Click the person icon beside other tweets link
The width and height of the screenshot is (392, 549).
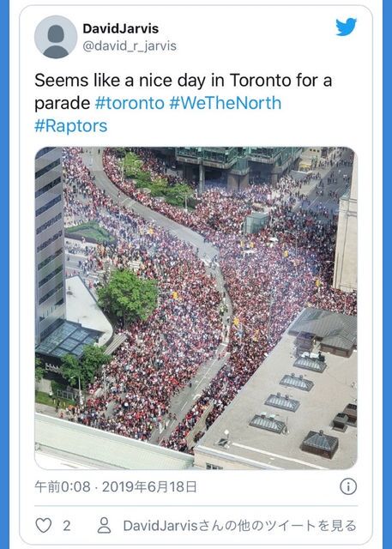104,526
